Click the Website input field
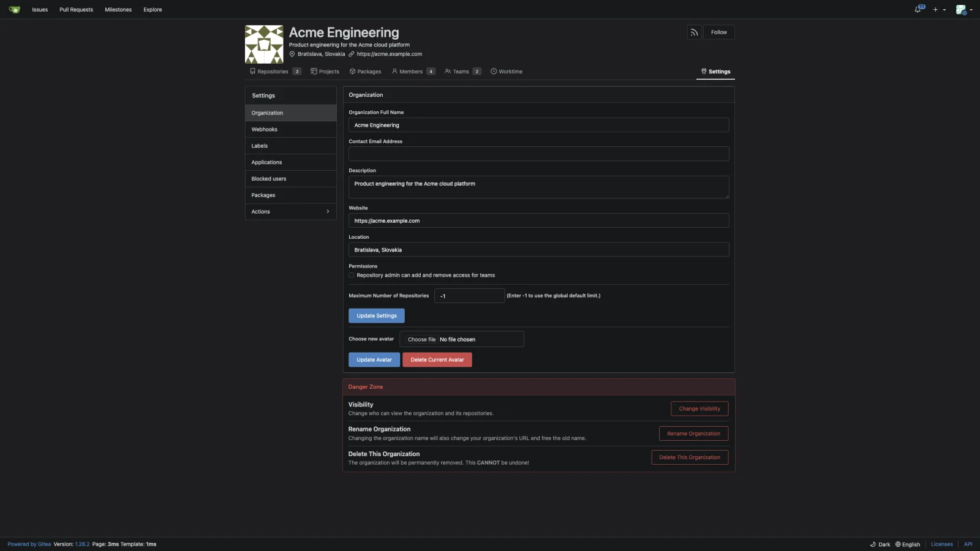 tap(539, 221)
